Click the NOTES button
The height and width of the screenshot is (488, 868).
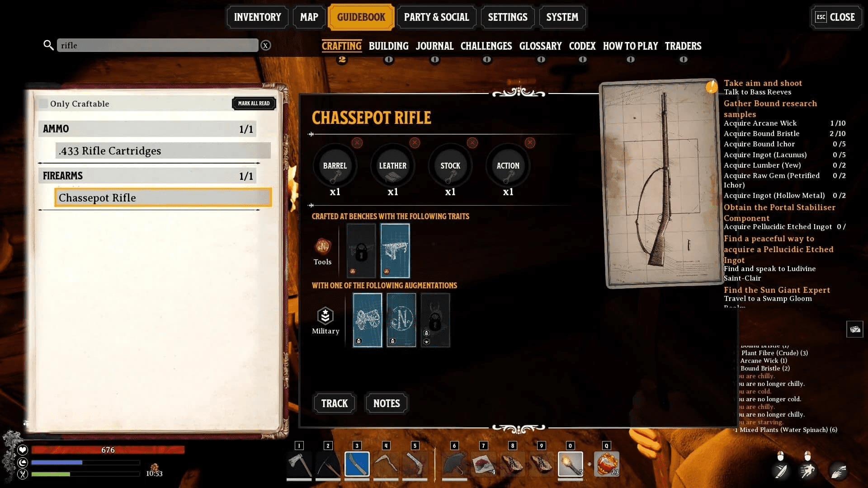click(x=387, y=404)
